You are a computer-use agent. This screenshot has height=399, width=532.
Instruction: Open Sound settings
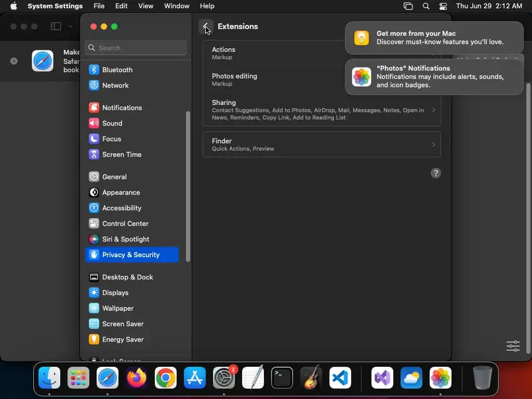point(132,123)
